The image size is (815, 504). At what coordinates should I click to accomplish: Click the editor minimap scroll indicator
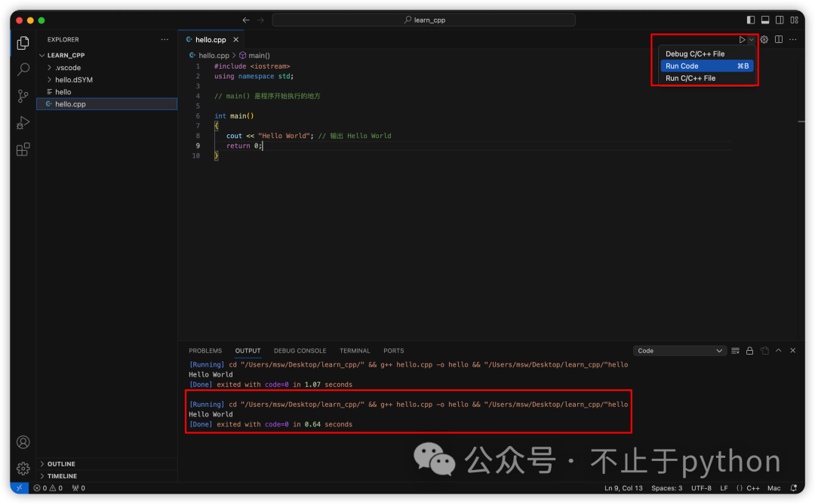tap(801, 121)
